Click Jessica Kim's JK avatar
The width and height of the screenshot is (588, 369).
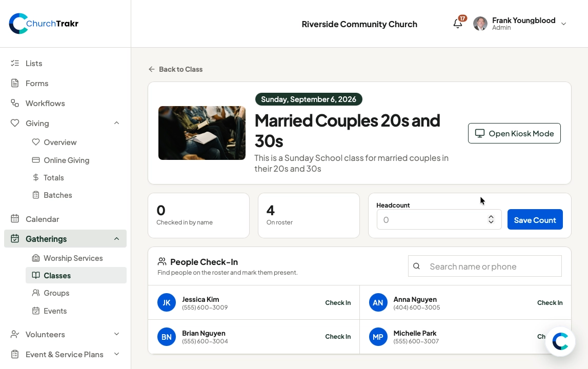click(x=167, y=302)
